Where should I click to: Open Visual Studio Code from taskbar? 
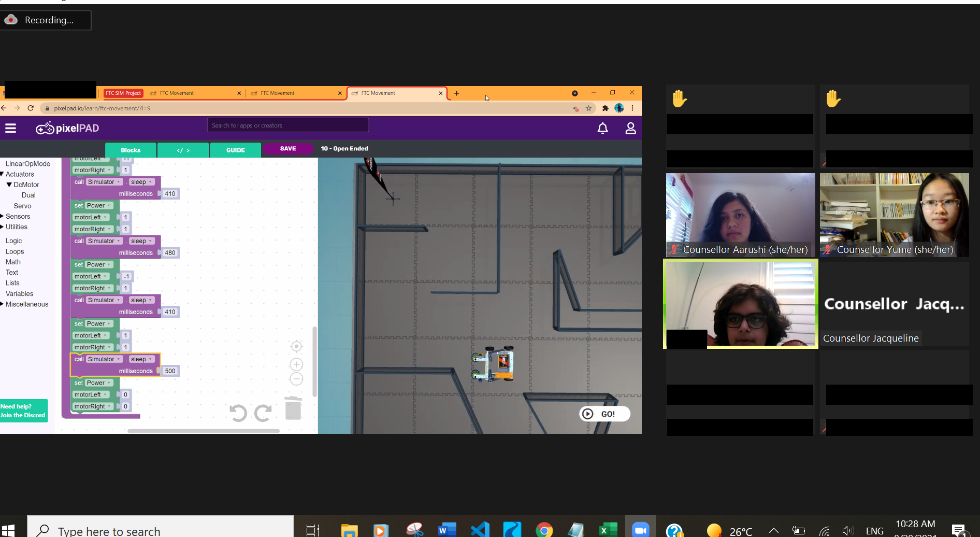[x=480, y=530]
